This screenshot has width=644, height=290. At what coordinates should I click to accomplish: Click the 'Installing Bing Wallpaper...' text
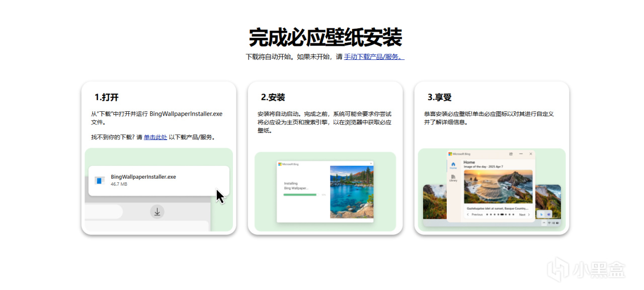click(296, 186)
